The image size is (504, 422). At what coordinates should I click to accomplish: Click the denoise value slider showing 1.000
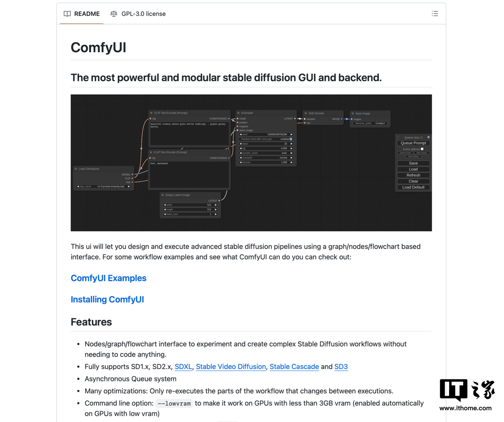266,162
